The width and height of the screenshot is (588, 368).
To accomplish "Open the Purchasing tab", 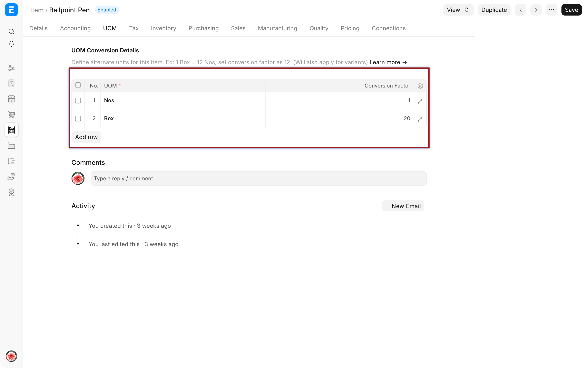I will [x=204, y=28].
